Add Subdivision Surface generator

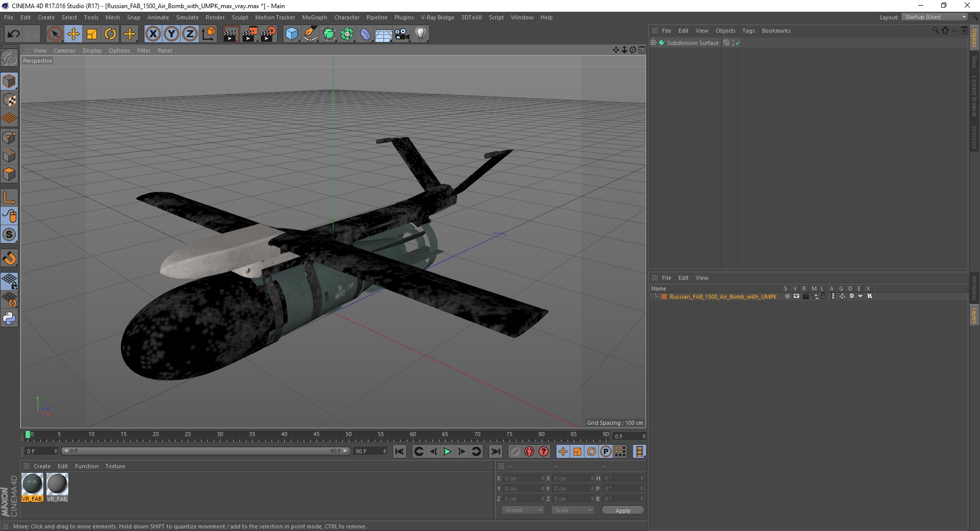pyautogui.click(x=329, y=34)
